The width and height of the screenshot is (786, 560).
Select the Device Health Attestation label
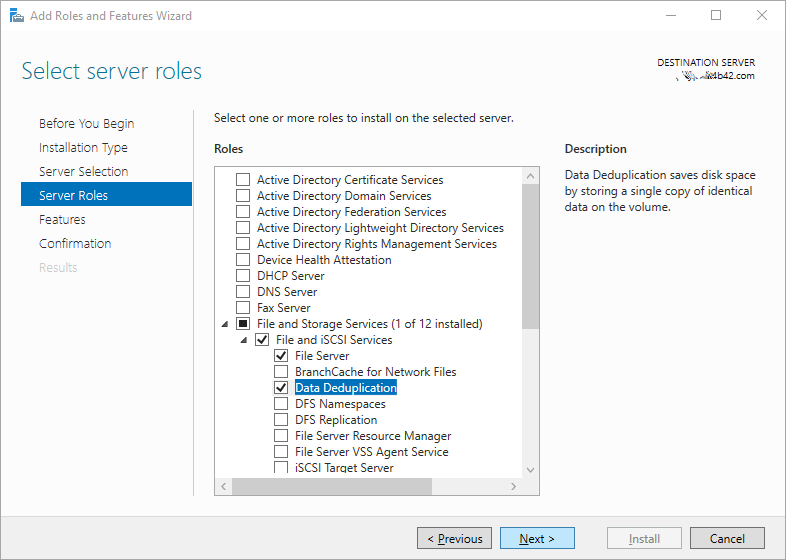tap(324, 260)
